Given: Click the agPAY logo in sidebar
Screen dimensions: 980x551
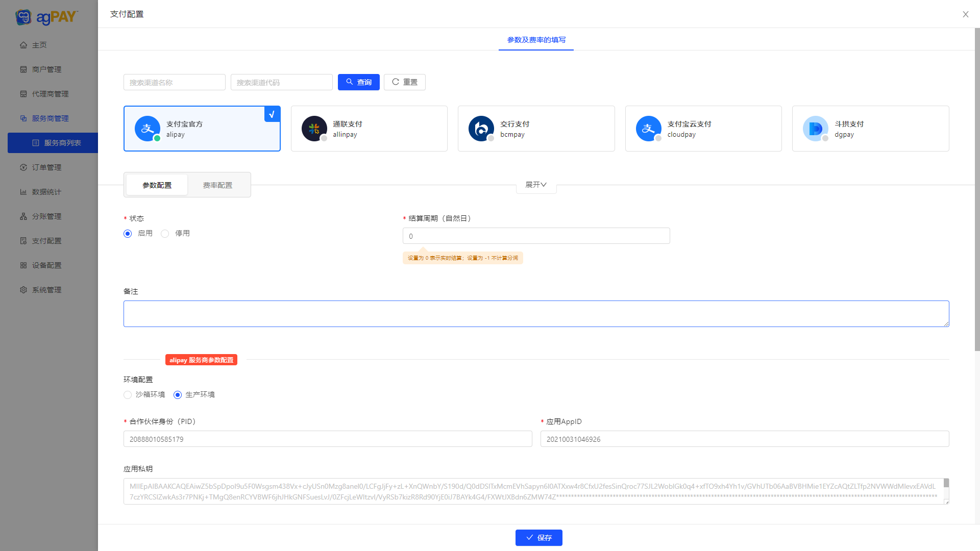Looking at the screenshot, I should click(x=47, y=17).
